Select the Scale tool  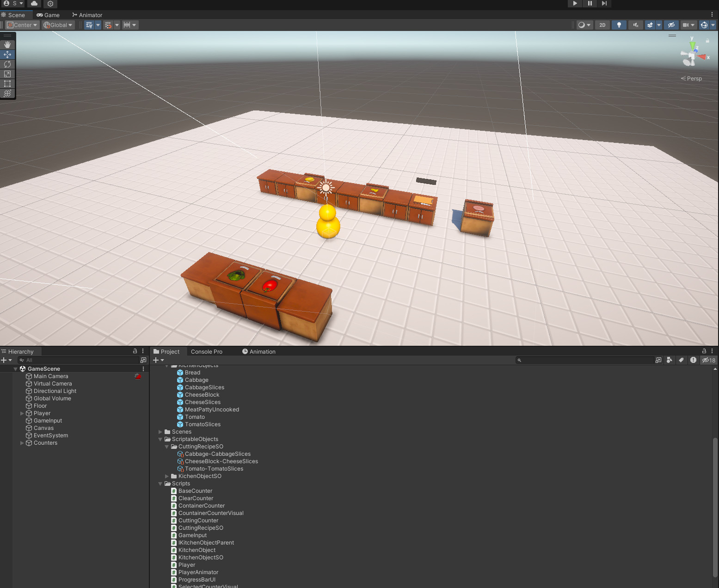(x=7, y=74)
